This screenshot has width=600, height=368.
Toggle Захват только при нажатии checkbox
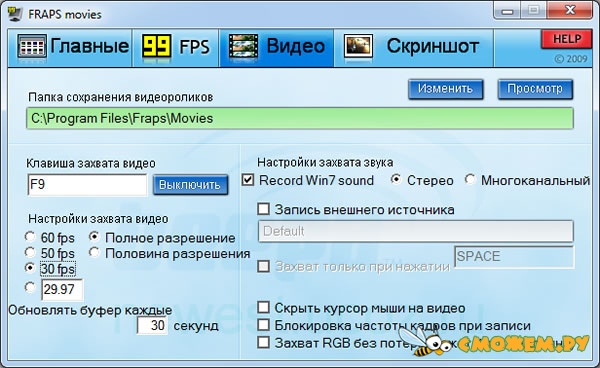point(263,266)
